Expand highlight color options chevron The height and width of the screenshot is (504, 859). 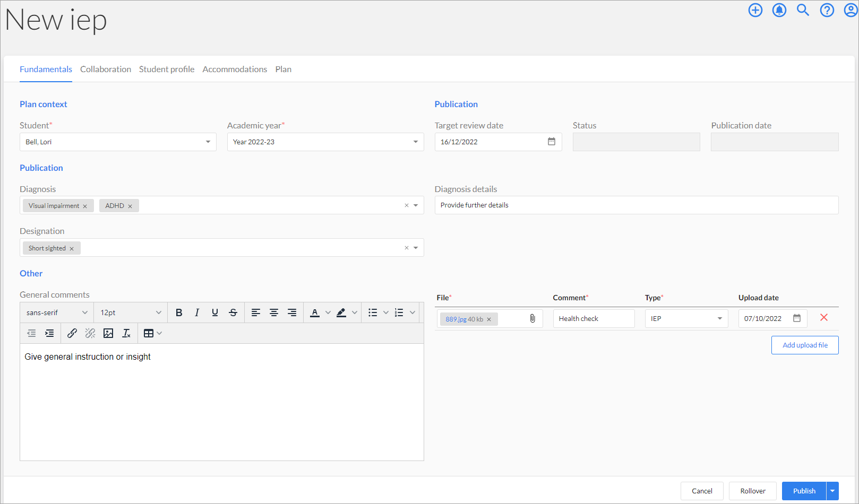coord(355,312)
